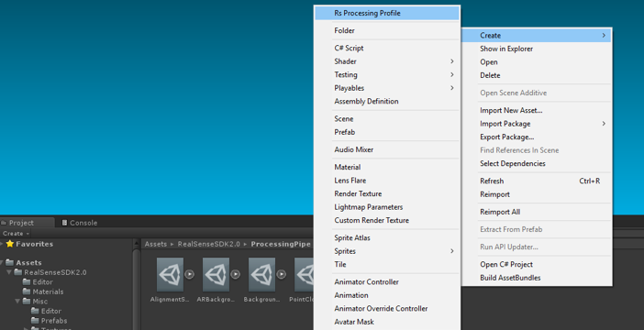Create a new C# Script
The height and width of the screenshot is (330, 644).
coord(387,48)
